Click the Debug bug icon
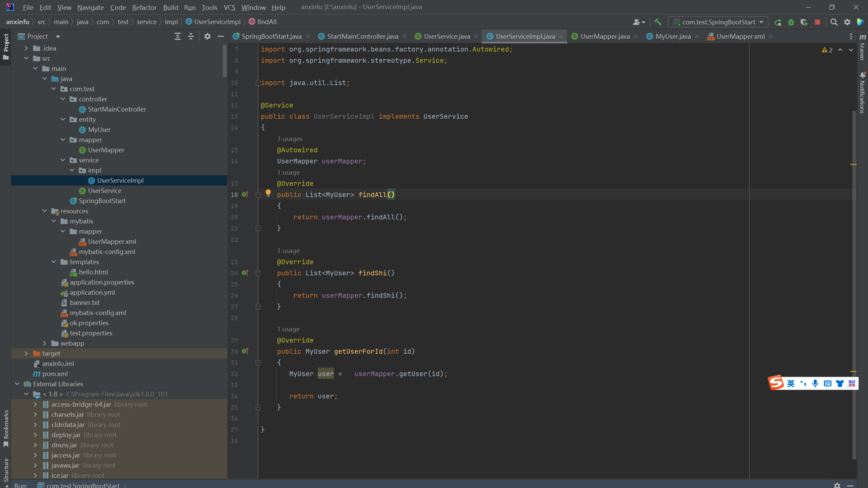The height and width of the screenshot is (488, 868). [x=791, y=22]
